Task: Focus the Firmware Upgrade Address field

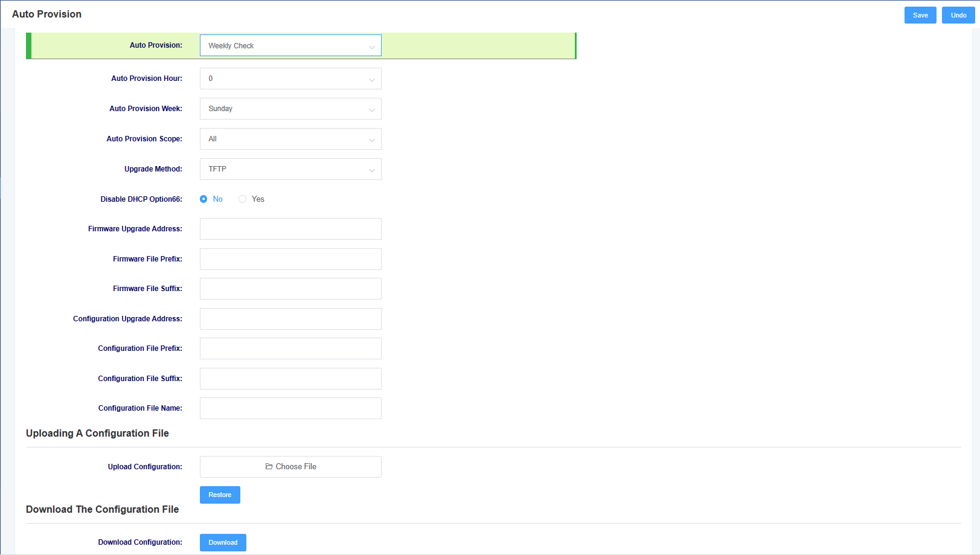Action: 290,229
